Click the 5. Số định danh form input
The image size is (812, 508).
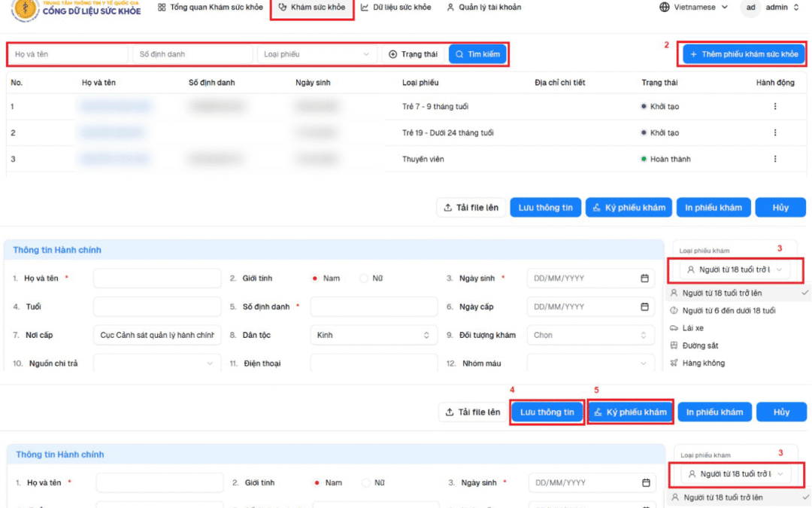click(374, 307)
